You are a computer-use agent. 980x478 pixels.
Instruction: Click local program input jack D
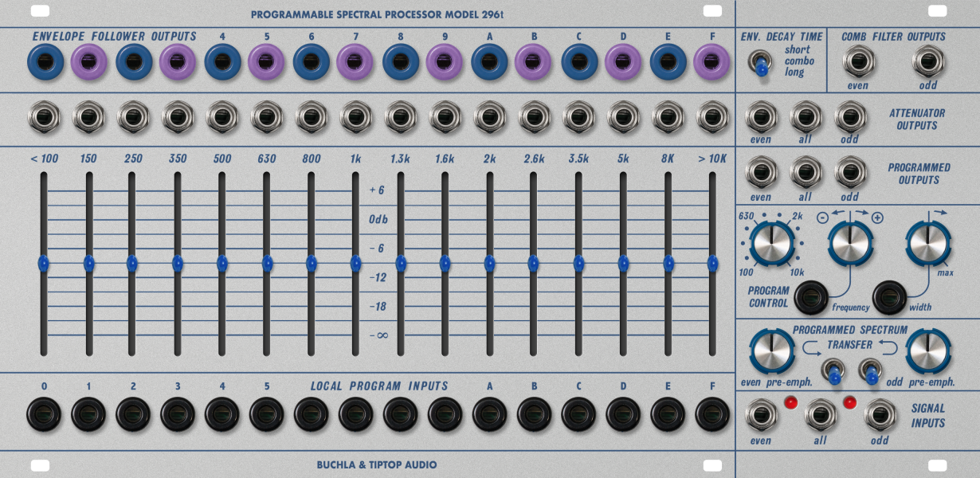624,414
